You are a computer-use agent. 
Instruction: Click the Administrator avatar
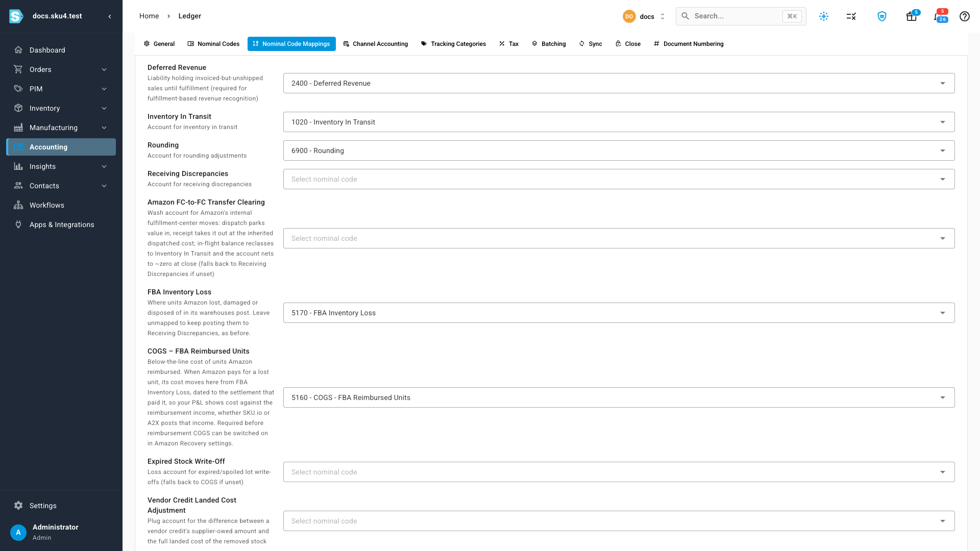[18, 532]
